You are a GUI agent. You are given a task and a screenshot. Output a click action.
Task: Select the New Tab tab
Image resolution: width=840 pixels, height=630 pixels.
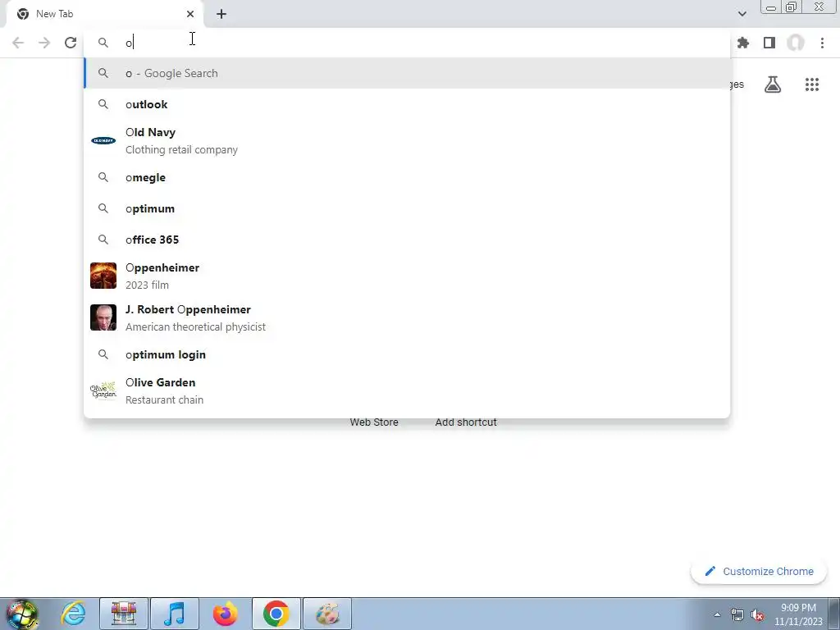pos(104,14)
